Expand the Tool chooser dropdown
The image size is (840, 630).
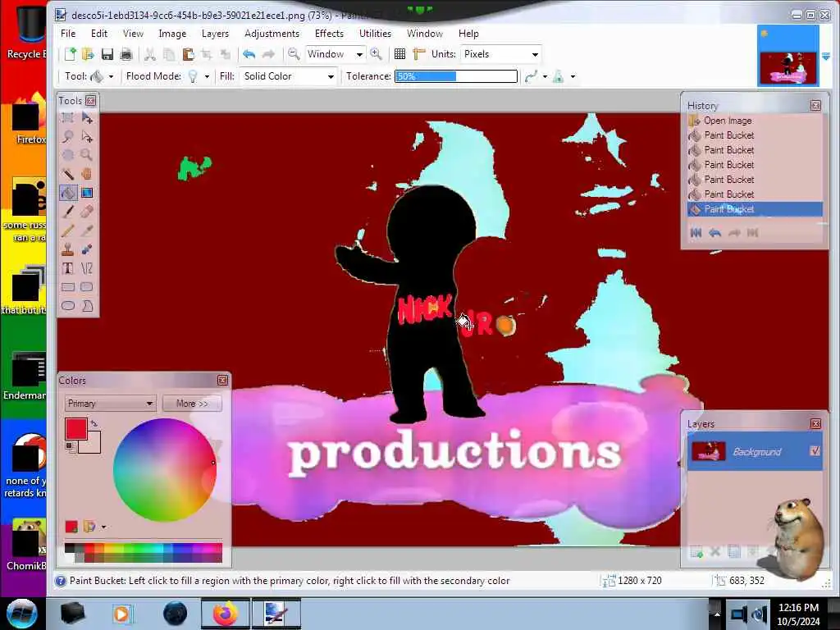point(111,76)
